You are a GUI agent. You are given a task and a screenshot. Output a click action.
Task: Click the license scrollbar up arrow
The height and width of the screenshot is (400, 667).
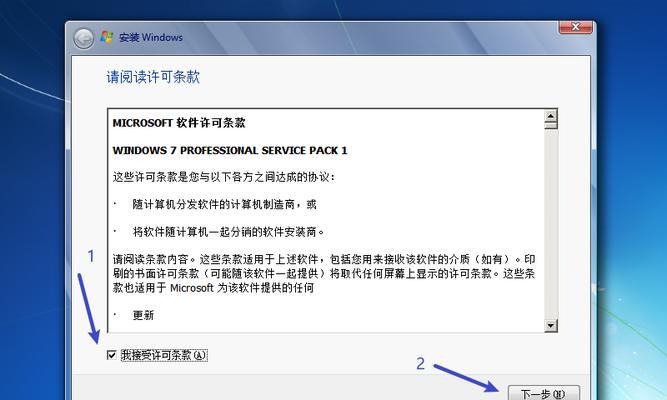coord(550,116)
